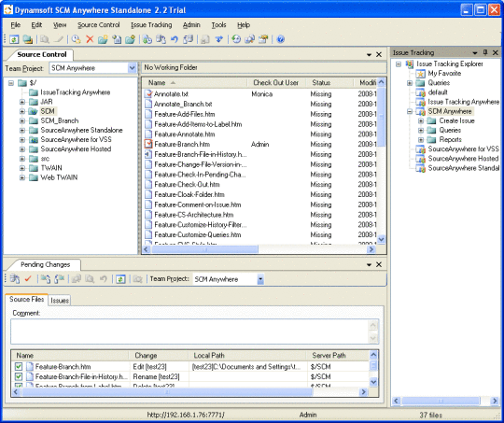Click the blue help question icon
Screen dimensions: 504x423
tap(280, 39)
